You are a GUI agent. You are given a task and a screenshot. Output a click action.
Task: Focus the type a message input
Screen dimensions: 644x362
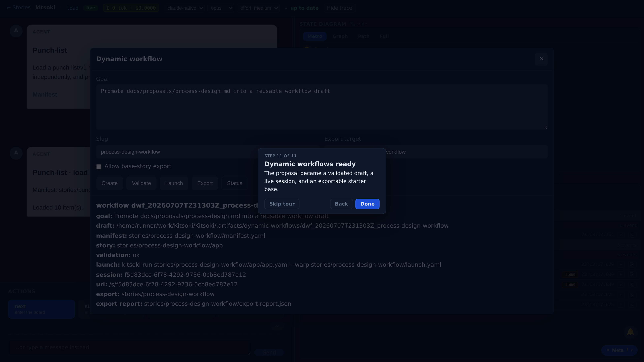pos(129,348)
